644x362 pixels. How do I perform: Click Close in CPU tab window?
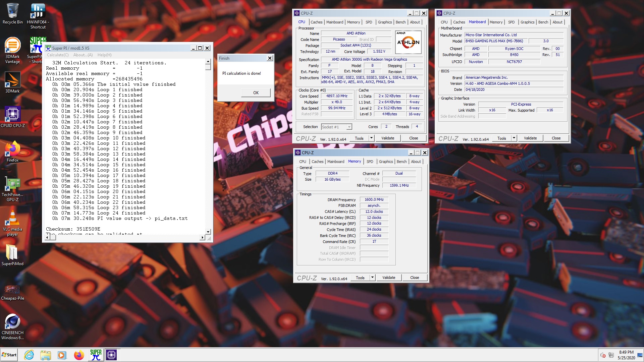pyautogui.click(x=414, y=138)
